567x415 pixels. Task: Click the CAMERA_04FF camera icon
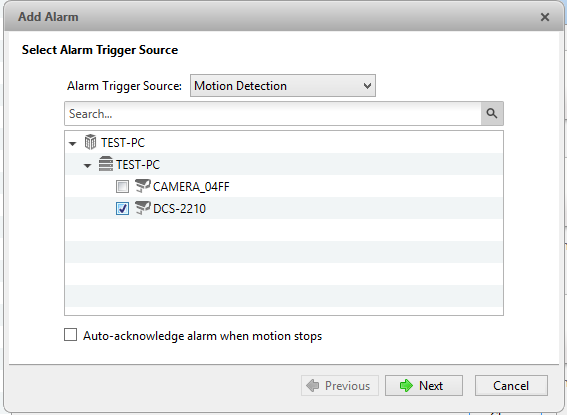(142, 186)
